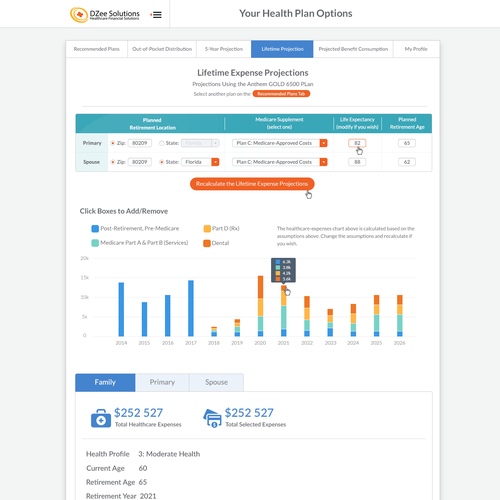Click the DZee Solutions logo
This screenshot has width=500, height=500.
point(105,15)
